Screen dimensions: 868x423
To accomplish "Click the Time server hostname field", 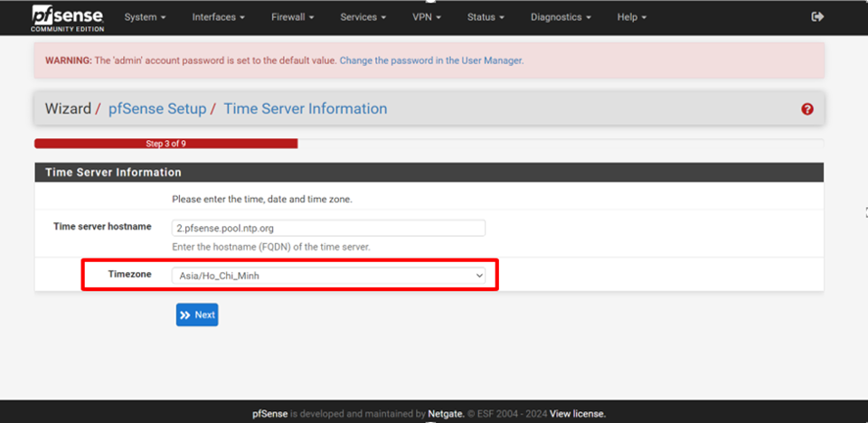I will click(x=328, y=228).
